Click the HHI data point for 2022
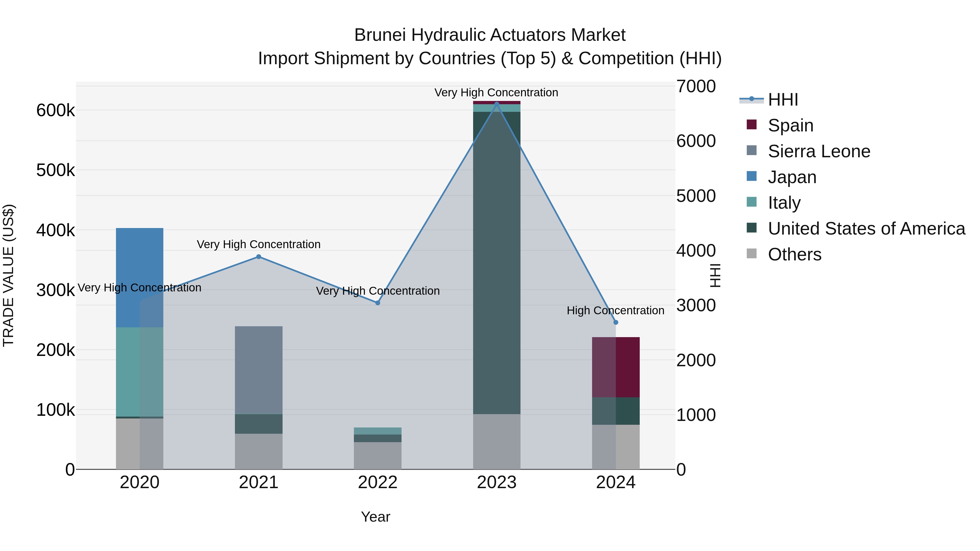Screen dimensions: 980x551 (x=378, y=303)
